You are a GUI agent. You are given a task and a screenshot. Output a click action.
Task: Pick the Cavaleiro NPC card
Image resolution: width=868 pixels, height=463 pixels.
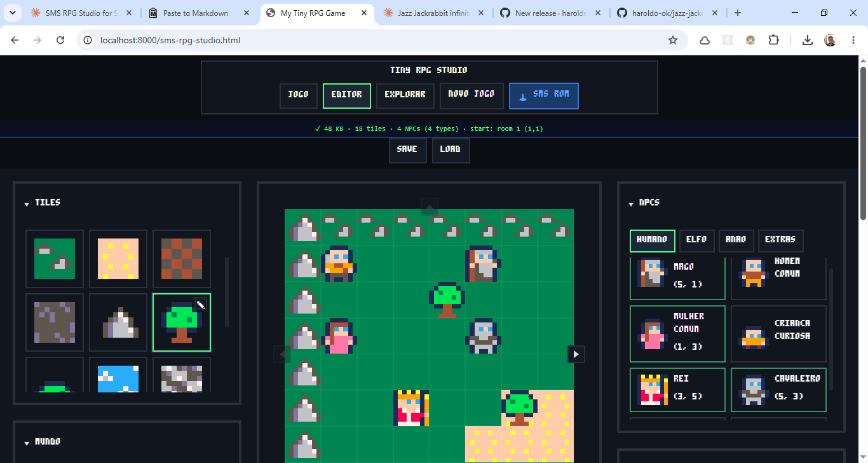pyautogui.click(x=778, y=389)
